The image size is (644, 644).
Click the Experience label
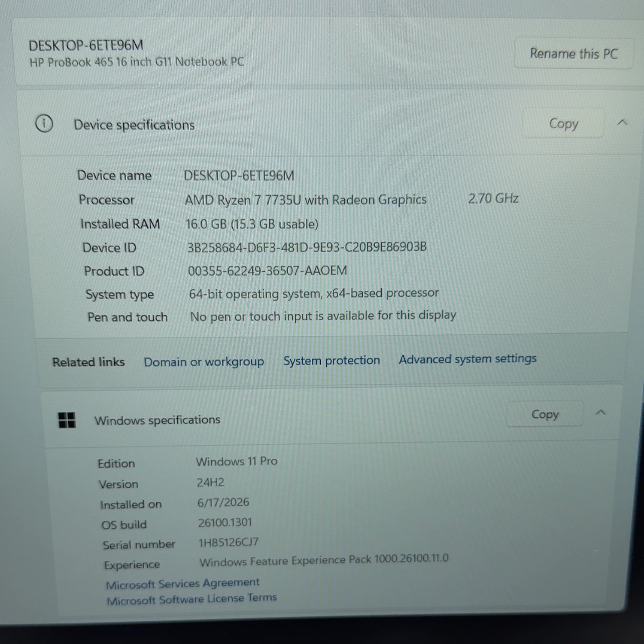pos(132,565)
